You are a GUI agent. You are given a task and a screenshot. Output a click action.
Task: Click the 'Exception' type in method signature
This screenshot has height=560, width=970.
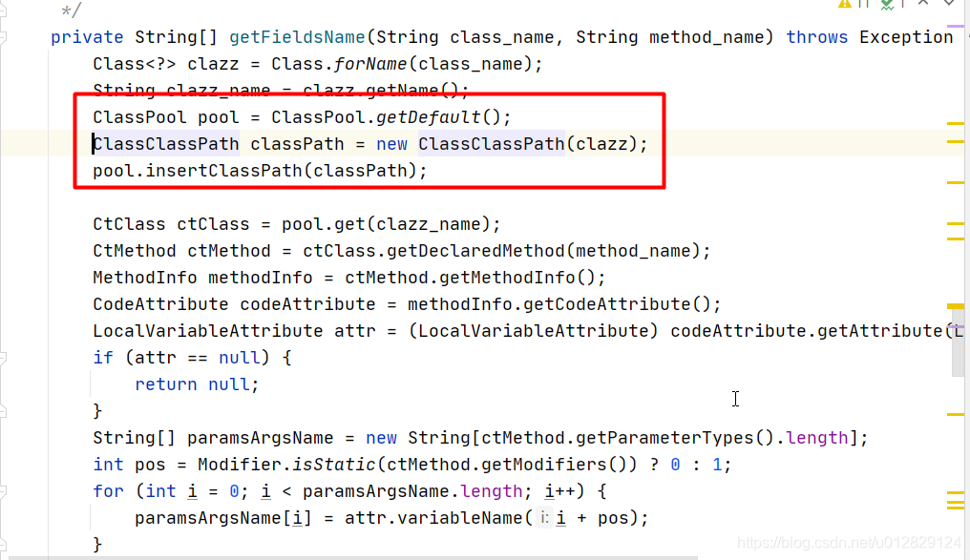pos(906,38)
